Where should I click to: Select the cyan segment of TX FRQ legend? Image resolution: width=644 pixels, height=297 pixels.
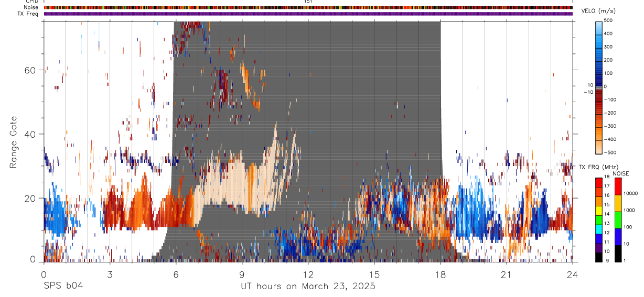[x=599, y=229]
